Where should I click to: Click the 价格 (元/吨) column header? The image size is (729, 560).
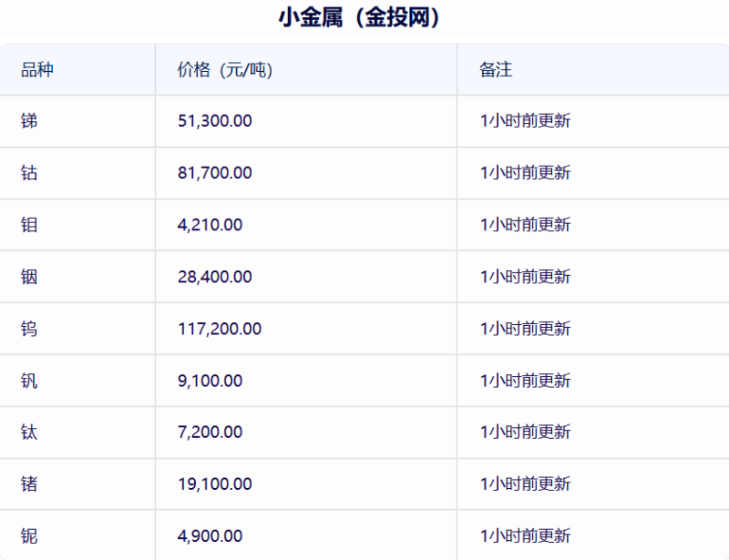point(225,70)
